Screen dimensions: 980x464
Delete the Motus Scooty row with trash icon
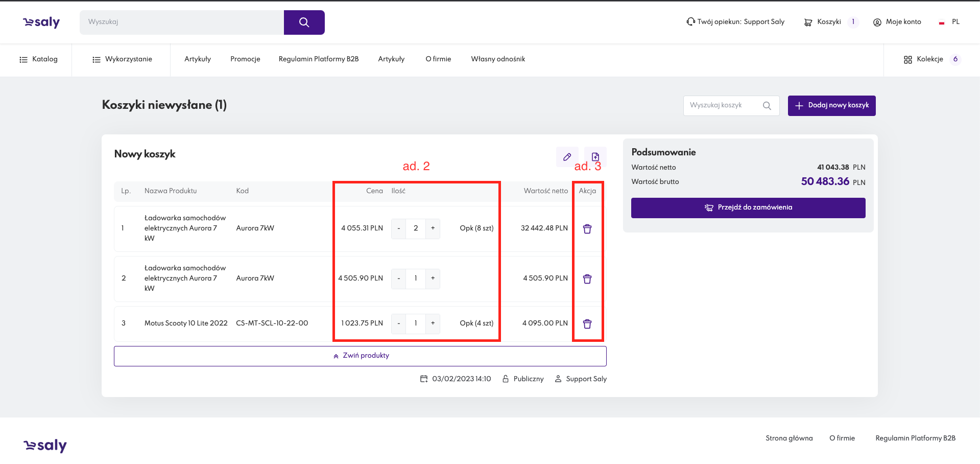click(x=587, y=324)
